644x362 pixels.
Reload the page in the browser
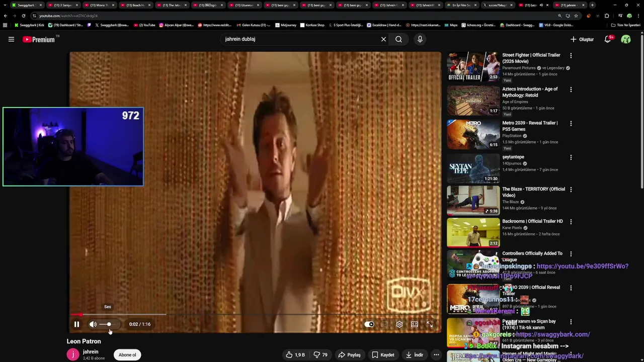pyautogui.click(x=23, y=16)
